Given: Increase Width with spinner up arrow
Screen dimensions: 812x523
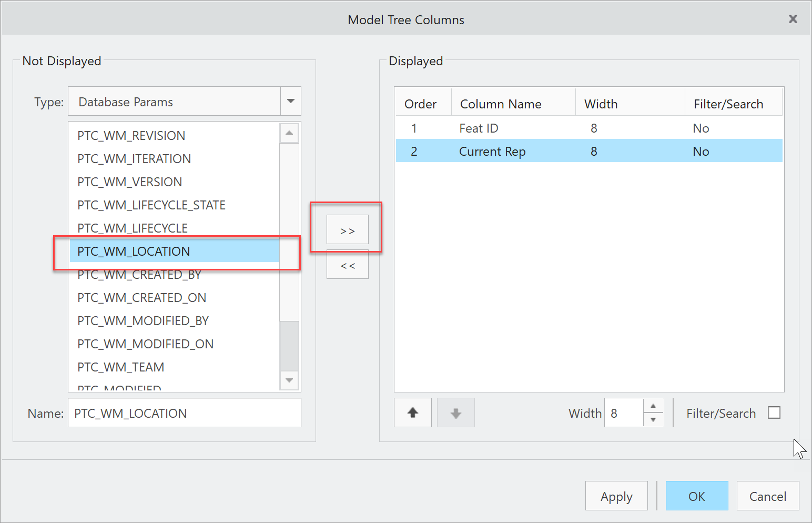Looking at the screenshot, I should (653, 406).
